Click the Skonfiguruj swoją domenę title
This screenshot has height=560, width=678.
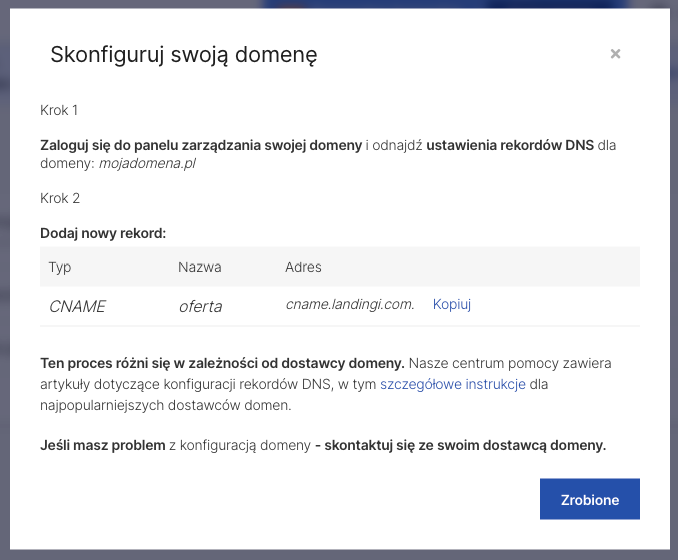click(x=184, y=55)
